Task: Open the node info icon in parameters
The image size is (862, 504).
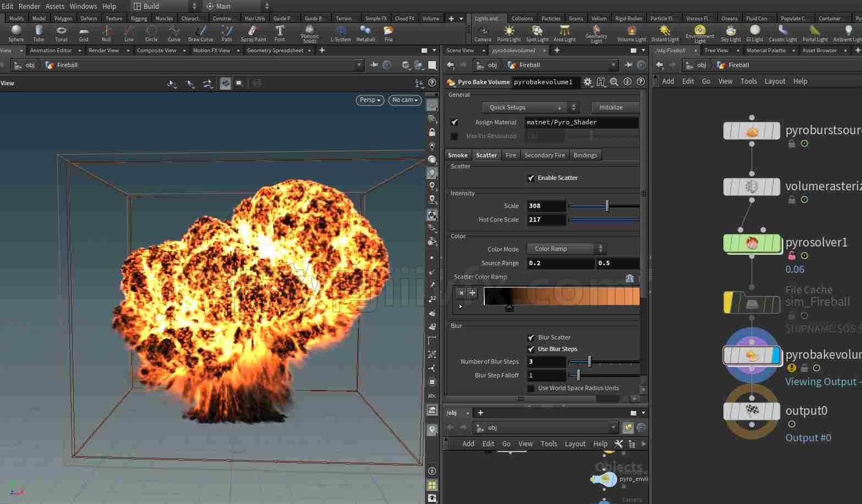Action: point(628,82)
